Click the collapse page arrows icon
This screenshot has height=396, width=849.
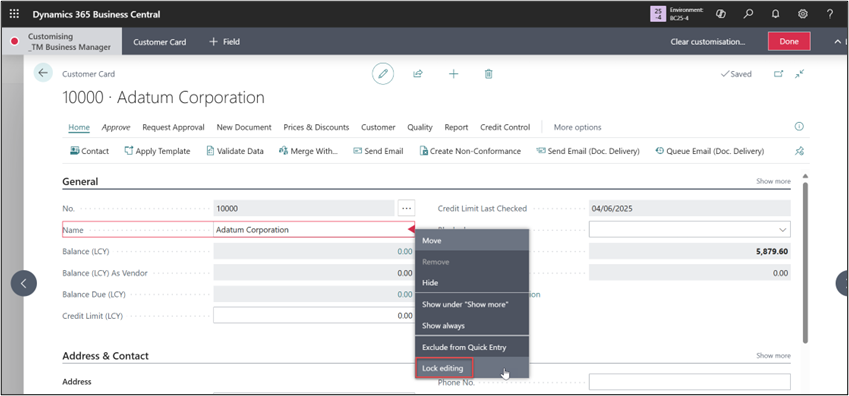tap(800, 74)
